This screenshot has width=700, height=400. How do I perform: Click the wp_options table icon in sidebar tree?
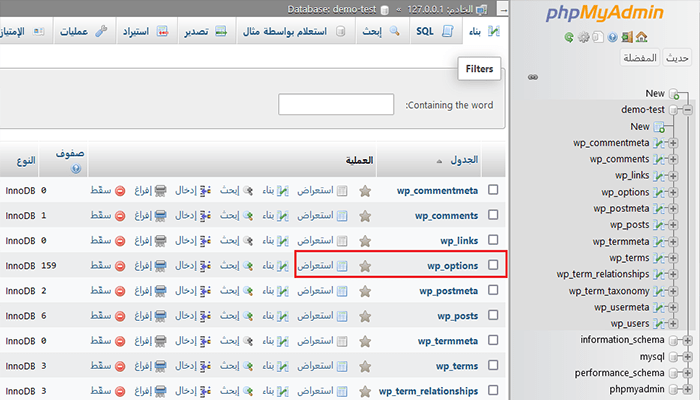[658, 193]
